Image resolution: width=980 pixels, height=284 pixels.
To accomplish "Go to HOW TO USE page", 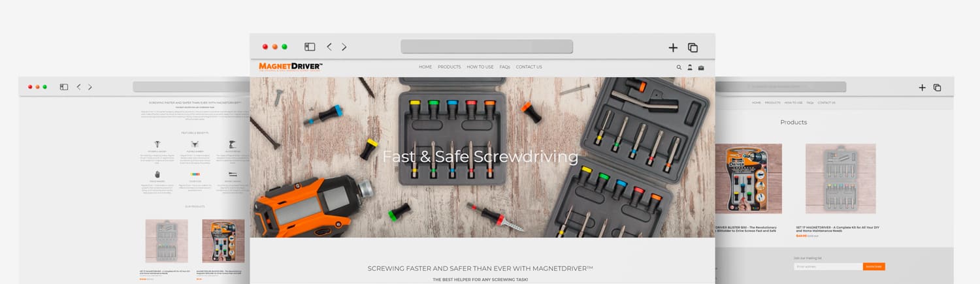I will 480,67.
